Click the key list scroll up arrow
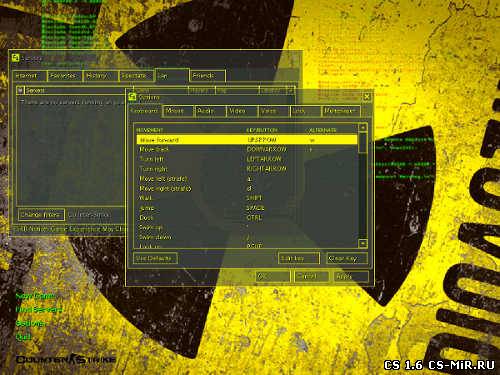The width and height of the screenshot is (500, 375). coord(363,127)
